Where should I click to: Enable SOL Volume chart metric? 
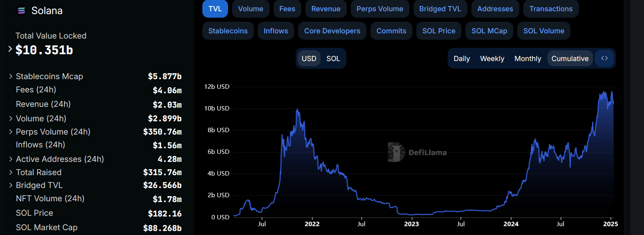point(544,31)
